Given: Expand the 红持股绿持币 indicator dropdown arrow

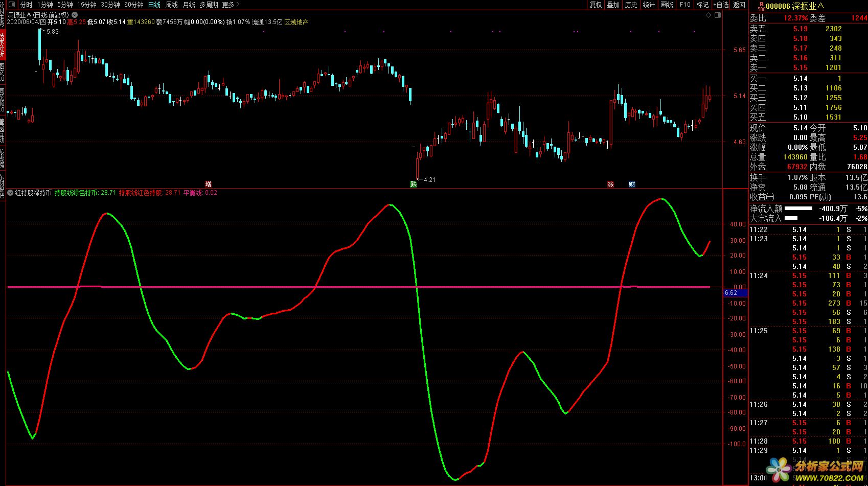Looking at the screenshot, I should (x=10, y=193).
